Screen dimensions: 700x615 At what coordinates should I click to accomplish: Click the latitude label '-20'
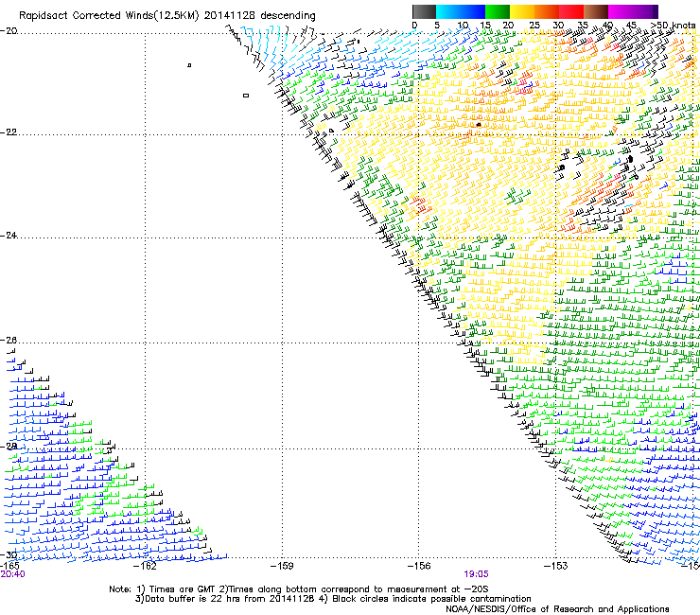point(9,31)
